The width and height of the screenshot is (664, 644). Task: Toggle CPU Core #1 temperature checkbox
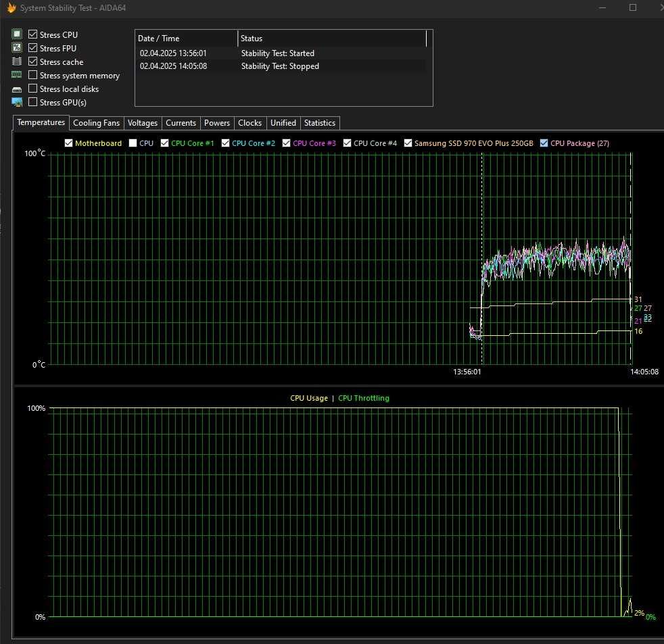[x=164, y=143]
